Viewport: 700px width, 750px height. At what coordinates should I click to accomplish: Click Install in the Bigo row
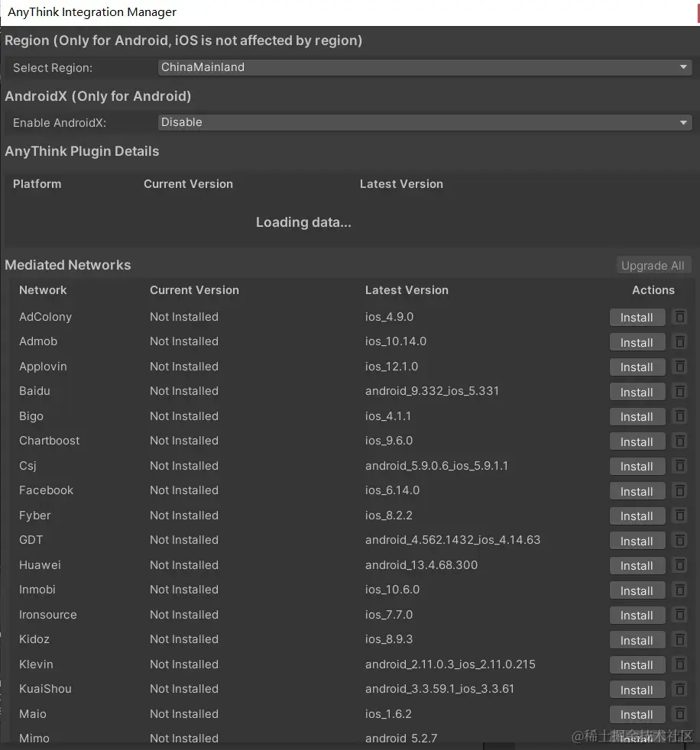pos(637,417)
